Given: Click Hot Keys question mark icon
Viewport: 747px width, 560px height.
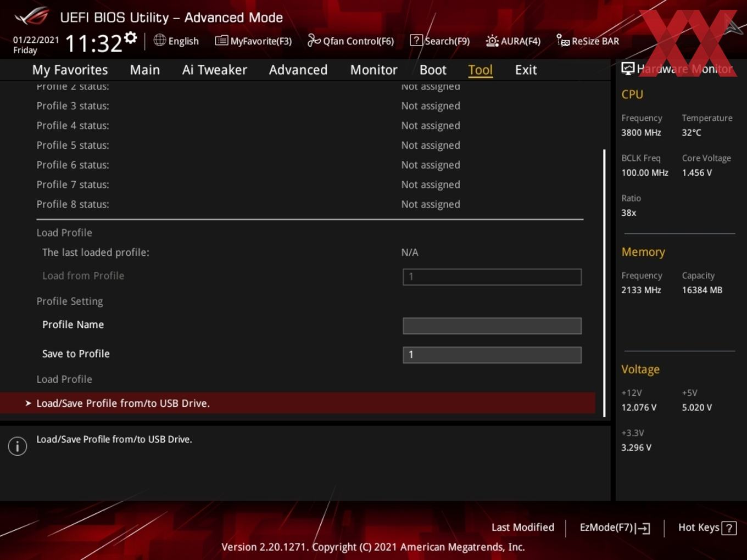Looking at the screenshot, I should [729, 528].
